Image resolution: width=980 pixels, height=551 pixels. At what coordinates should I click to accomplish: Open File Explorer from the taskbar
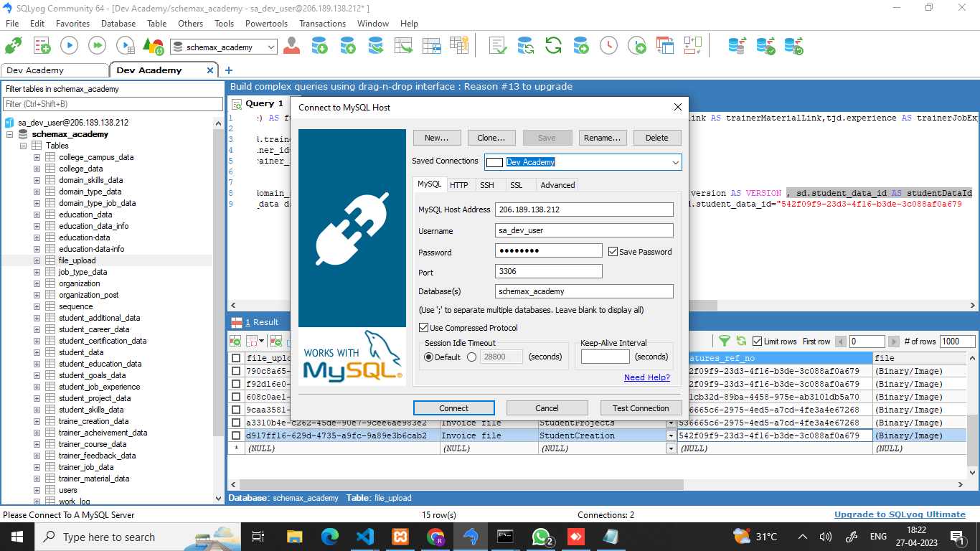tap(295, 537)
